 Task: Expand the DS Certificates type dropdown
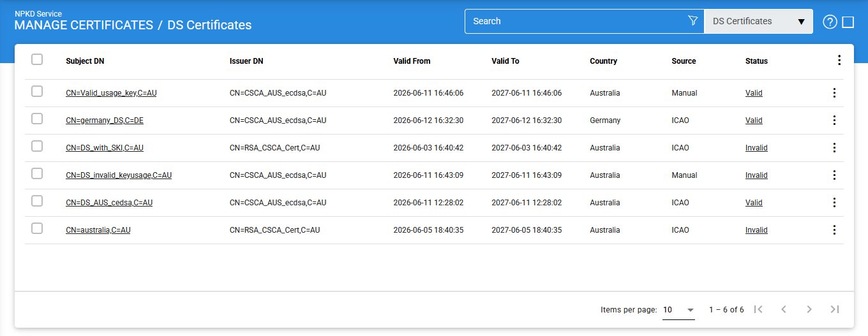[x=758, y=22]
